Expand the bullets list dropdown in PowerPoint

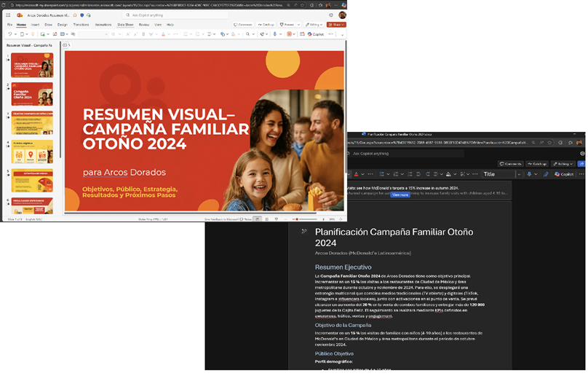(x=189, y=34)
